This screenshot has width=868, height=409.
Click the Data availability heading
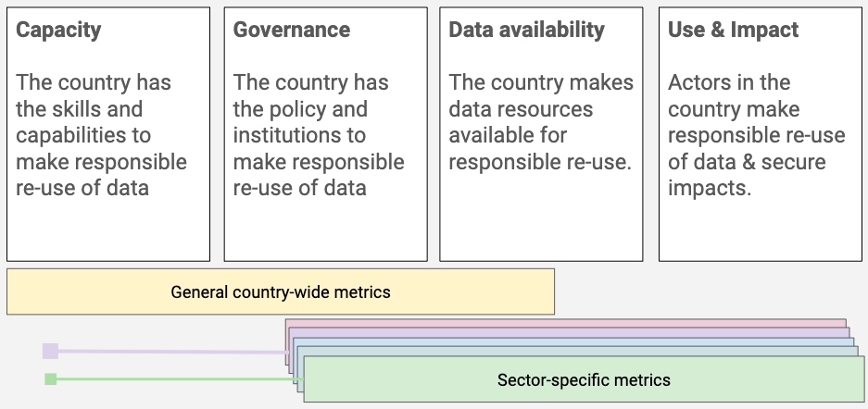click(x=526, y=30)
